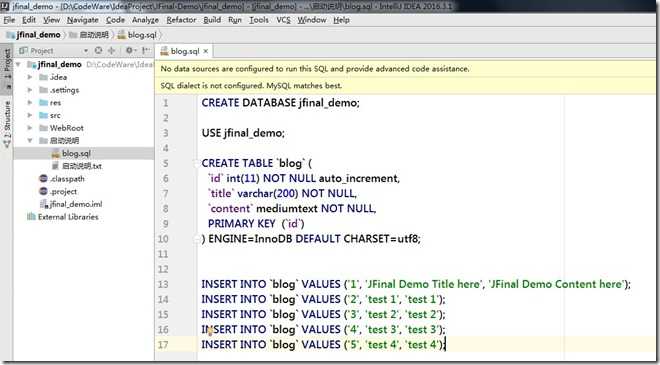Open the VCS menu
The width and height of the screenshot is (660, 365).
284,20
